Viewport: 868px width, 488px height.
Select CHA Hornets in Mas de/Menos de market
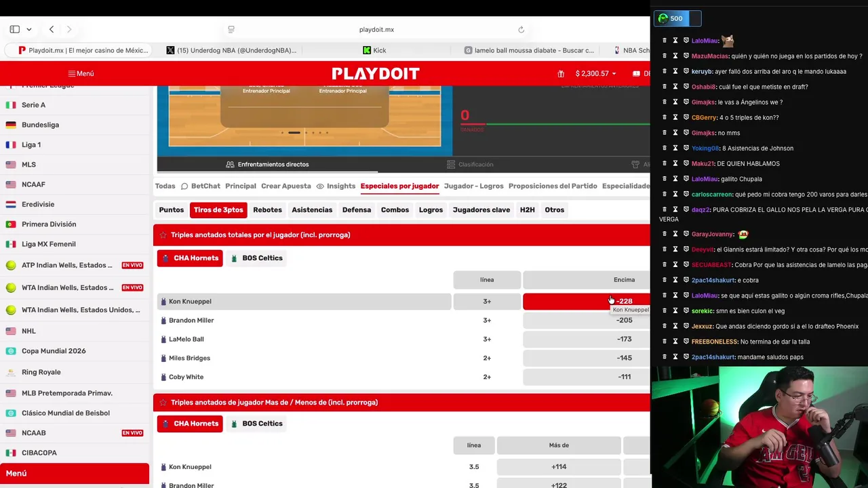pos(190,424)
